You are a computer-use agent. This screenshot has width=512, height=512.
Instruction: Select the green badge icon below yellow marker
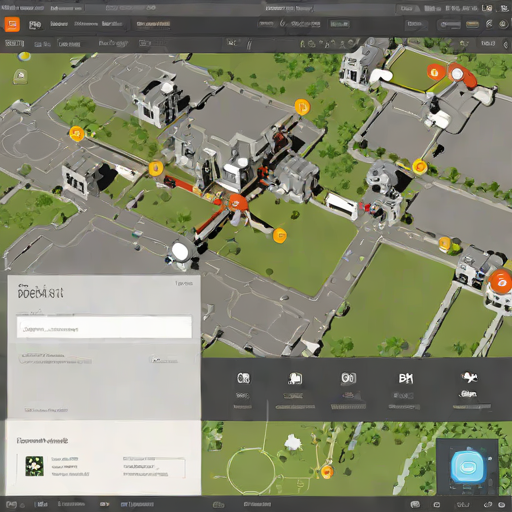click(20, 76)
